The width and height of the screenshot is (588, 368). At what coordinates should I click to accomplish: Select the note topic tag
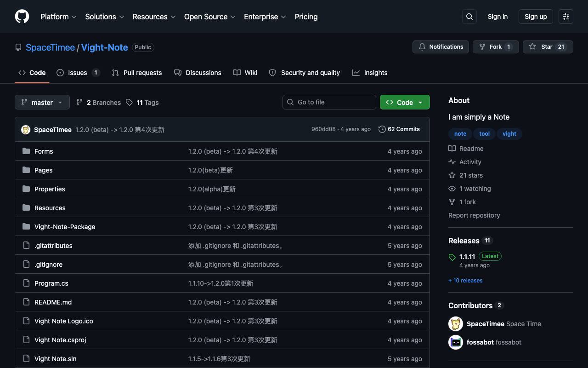460,134
